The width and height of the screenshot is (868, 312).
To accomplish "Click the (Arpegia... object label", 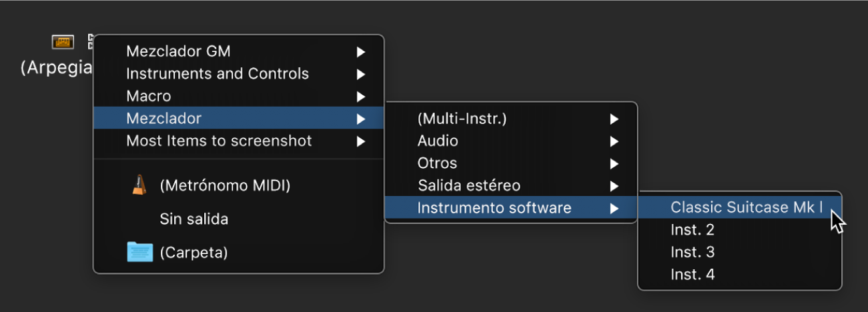I will (x=56, y=68).
